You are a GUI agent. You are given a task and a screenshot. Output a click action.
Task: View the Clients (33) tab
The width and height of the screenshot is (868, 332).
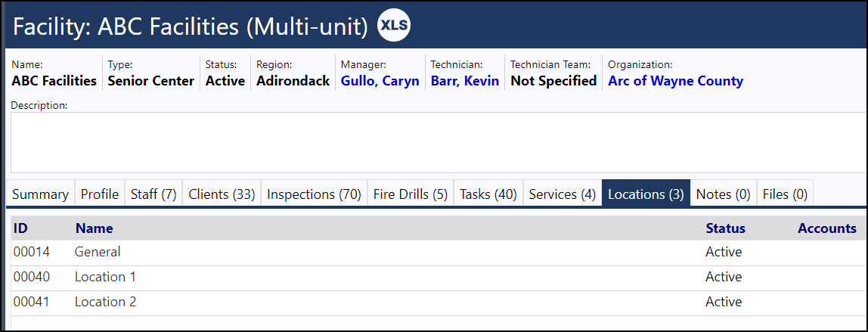pyautogui.click(x=222, y=194)
